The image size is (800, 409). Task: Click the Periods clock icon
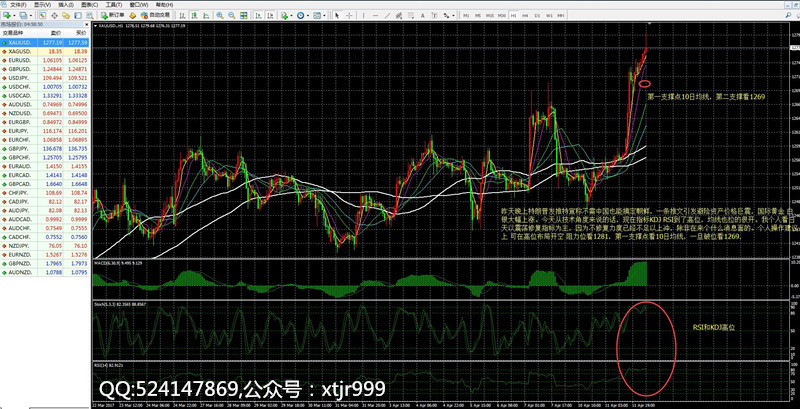[x=301, y=15]
